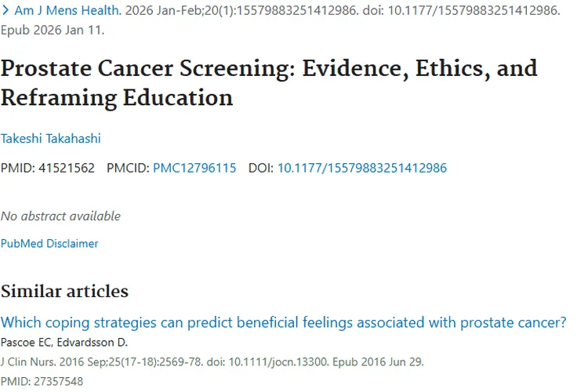Open the PubMed Disclaimer link

[49, 244]
